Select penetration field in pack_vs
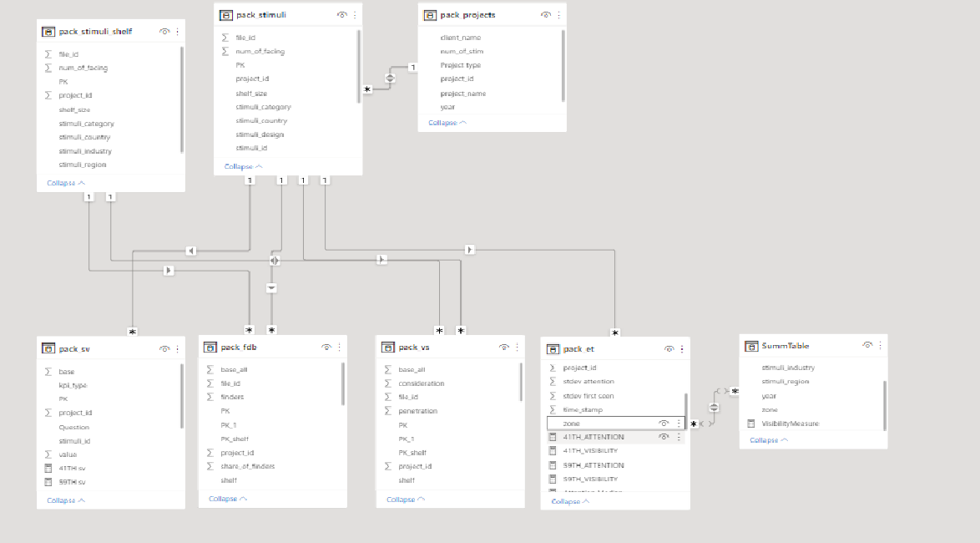Viewport: 980px width, 543px height. [417, 411]
